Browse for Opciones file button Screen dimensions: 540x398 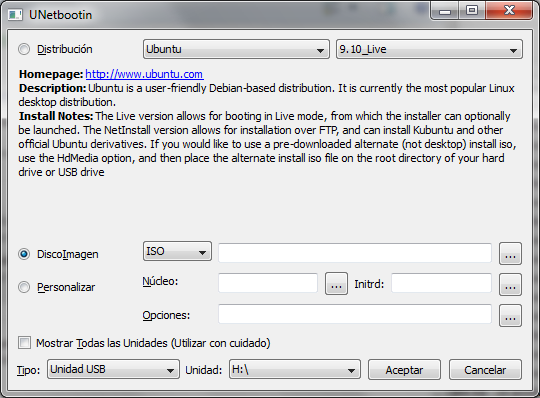(510, 315)
